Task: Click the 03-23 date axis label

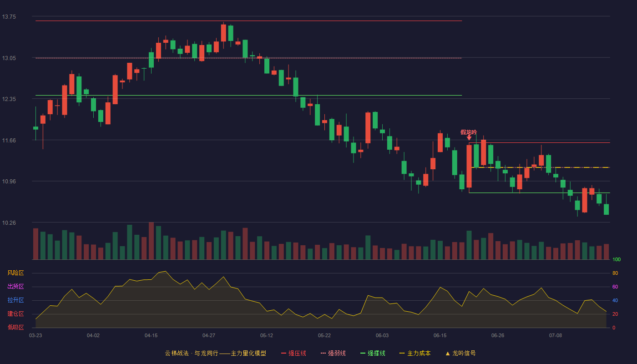Action: (35, 335)
